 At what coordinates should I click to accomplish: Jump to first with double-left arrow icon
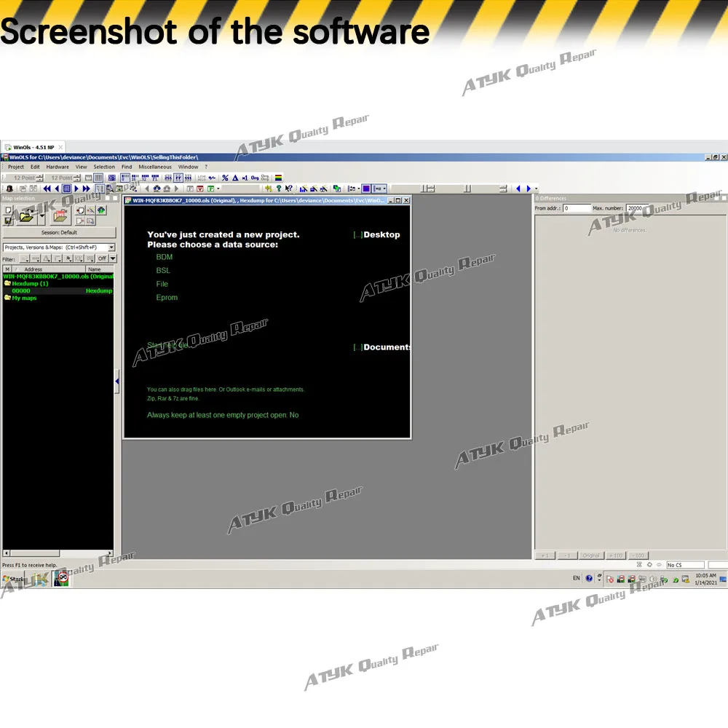pyautogui.click(x=47, y=189)
